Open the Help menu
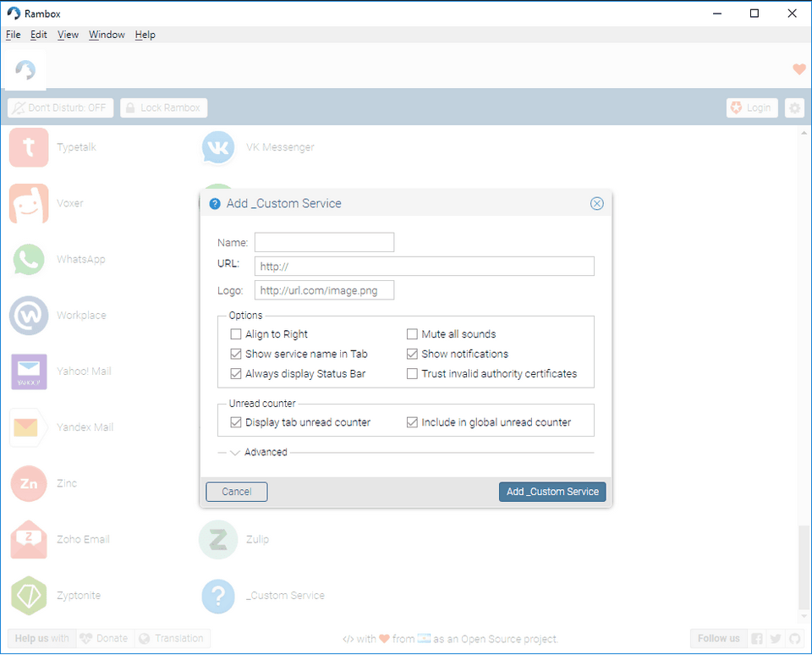 coord(145,35)
